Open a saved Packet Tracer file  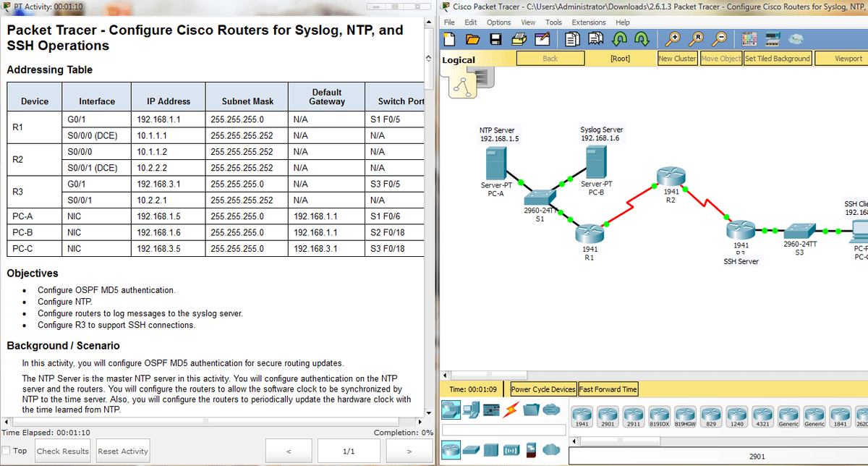[x=474, y=39]
